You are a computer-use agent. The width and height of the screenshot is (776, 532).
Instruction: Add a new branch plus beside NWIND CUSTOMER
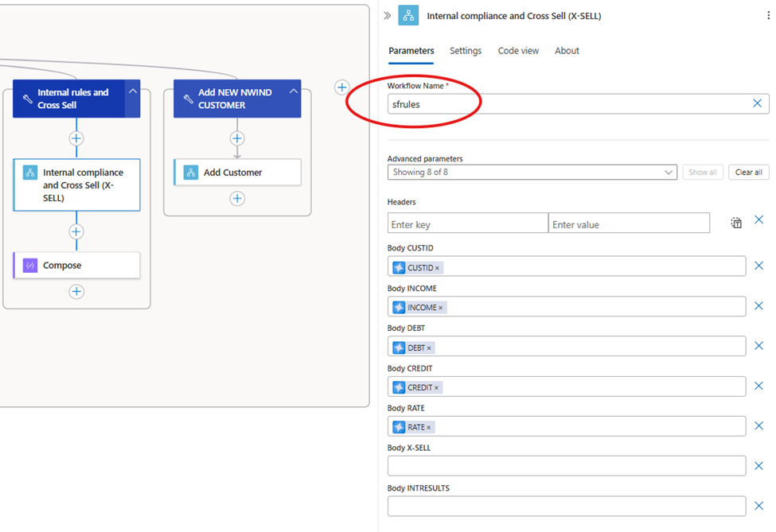point(342,87)
